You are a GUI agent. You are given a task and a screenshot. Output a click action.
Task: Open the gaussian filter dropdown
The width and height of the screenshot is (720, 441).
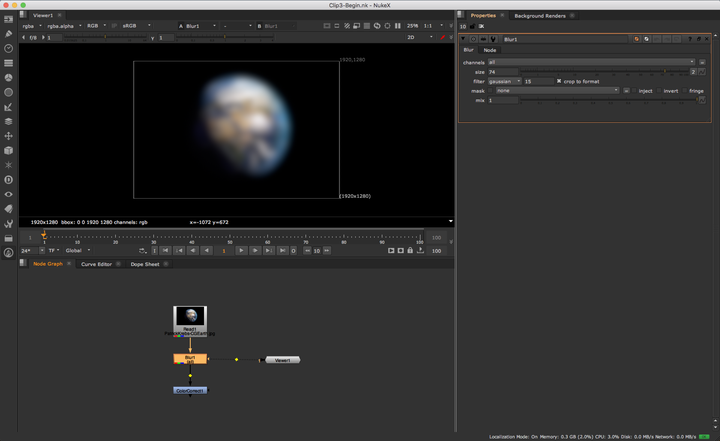tap(504, 81)
